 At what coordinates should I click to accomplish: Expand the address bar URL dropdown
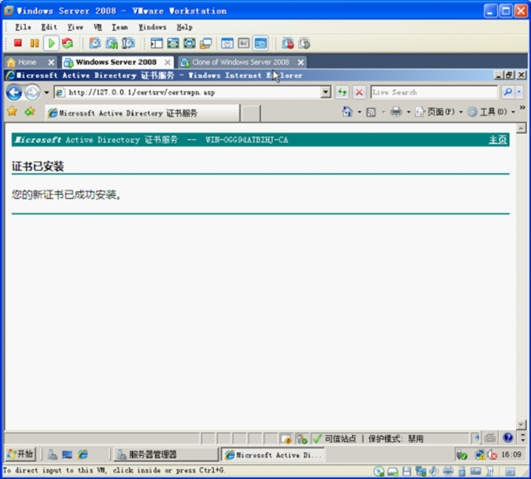click(x=325, y=92)
